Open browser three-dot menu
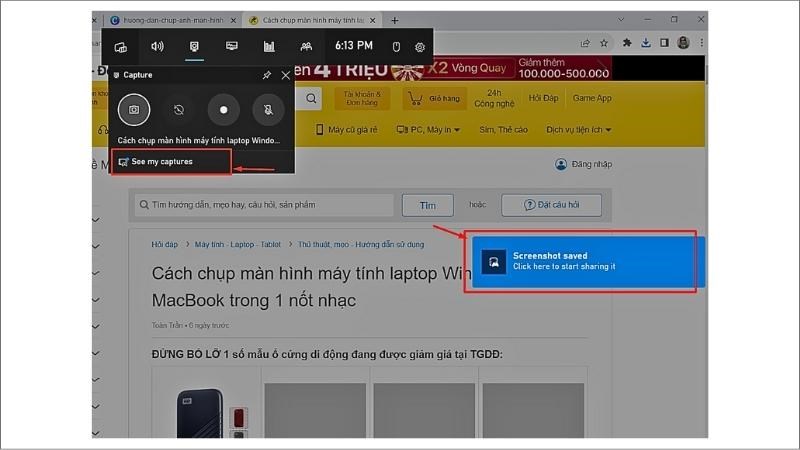 point(702,43)
